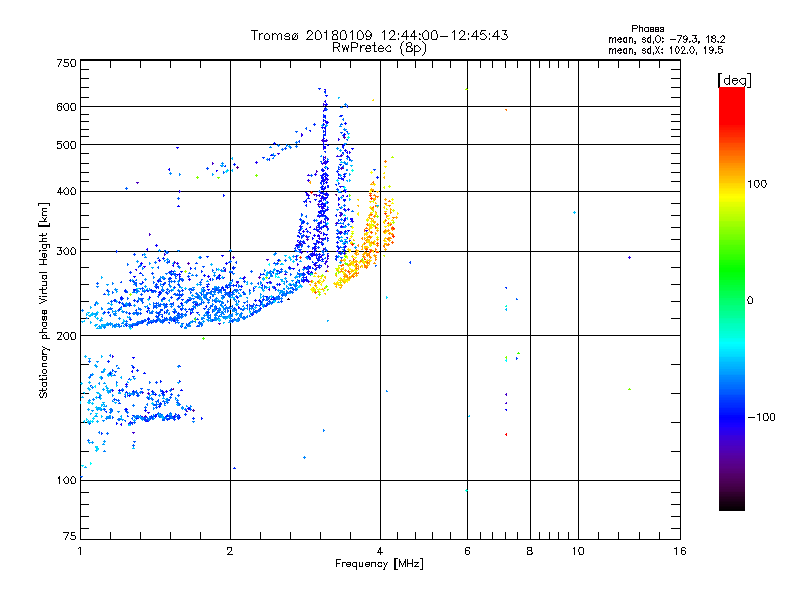Click the colorbar tick label '100'
The width and height of the screenshot is (800, 600).
click(x=757, y=184)
